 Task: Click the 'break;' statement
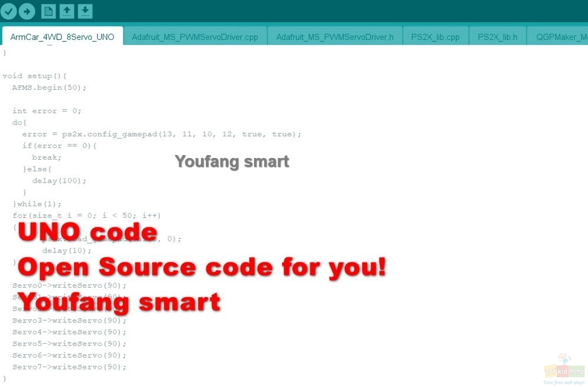tap(46, 157)
